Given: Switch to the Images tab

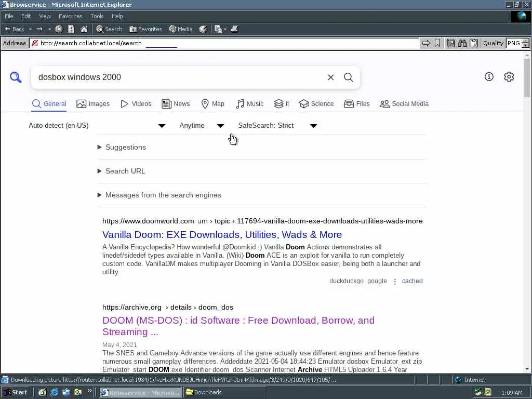Looking at the screenshot, I should click(x=93, y=104).
